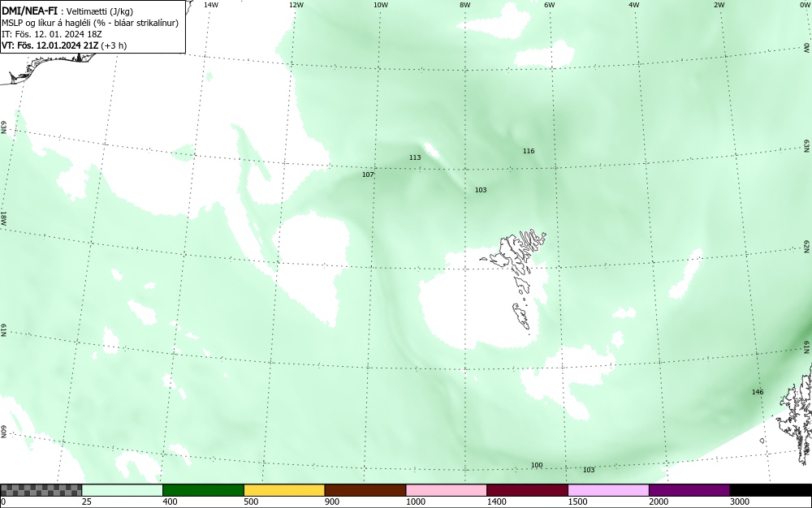Click the valid time VT line
This screenshot has height=508, width=812.
pyautogui.click(x=64, y=45)
